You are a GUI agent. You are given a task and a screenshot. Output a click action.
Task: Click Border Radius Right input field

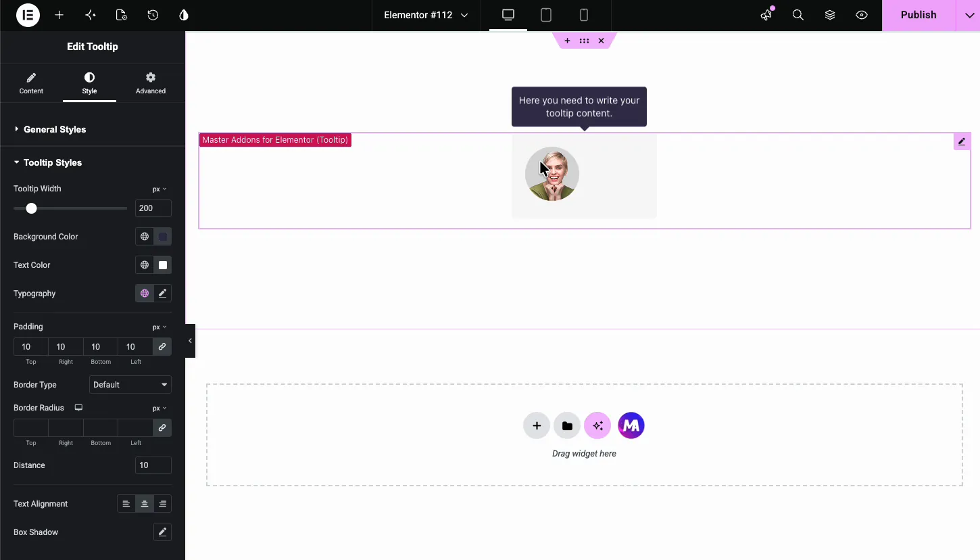[66, 428]
